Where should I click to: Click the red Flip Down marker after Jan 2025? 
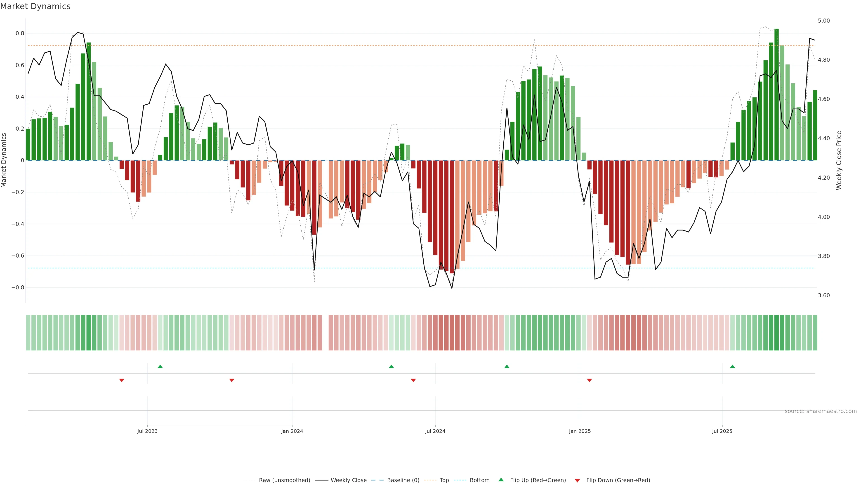tap(589, 380)
